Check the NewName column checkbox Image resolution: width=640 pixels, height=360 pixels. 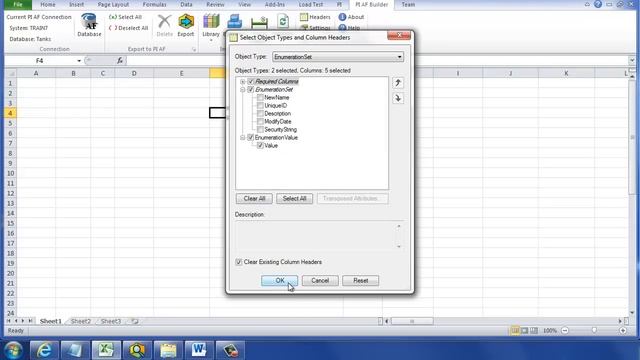[260, 98]
